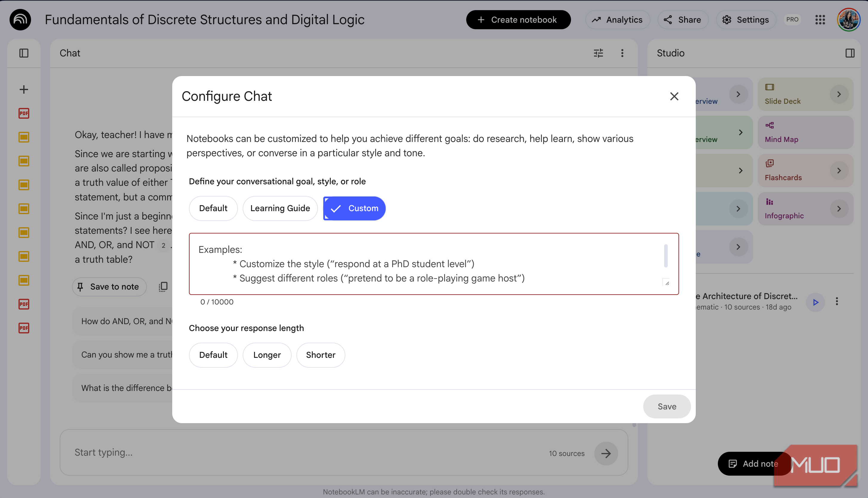Open the Flashcards studio card
This screenshot has height=498, width=868.
click(806, 171)
